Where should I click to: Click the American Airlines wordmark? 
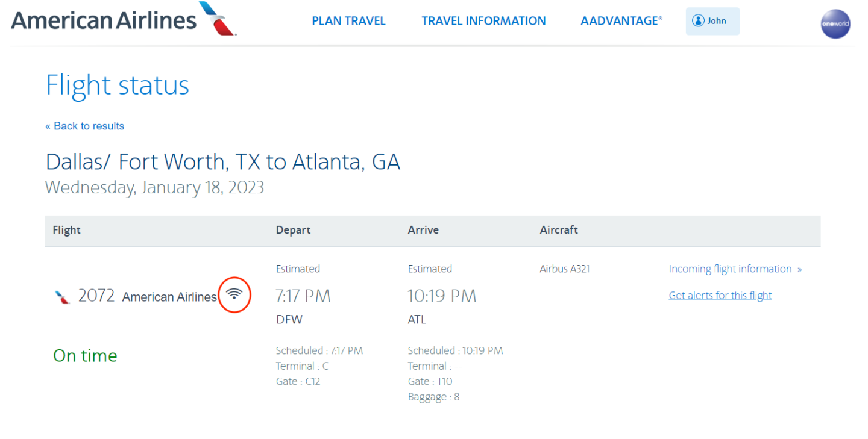(104, 20)
